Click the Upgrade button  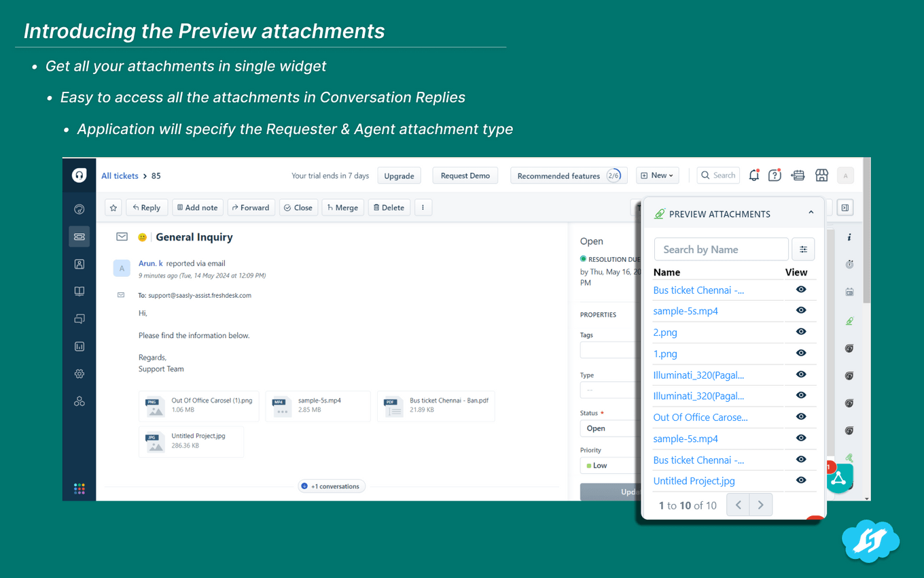399,175
